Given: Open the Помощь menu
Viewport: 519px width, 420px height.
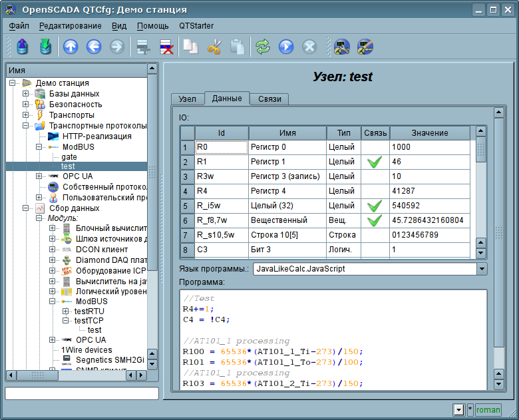Looking at the screenshot, I should tap(152, 26).
